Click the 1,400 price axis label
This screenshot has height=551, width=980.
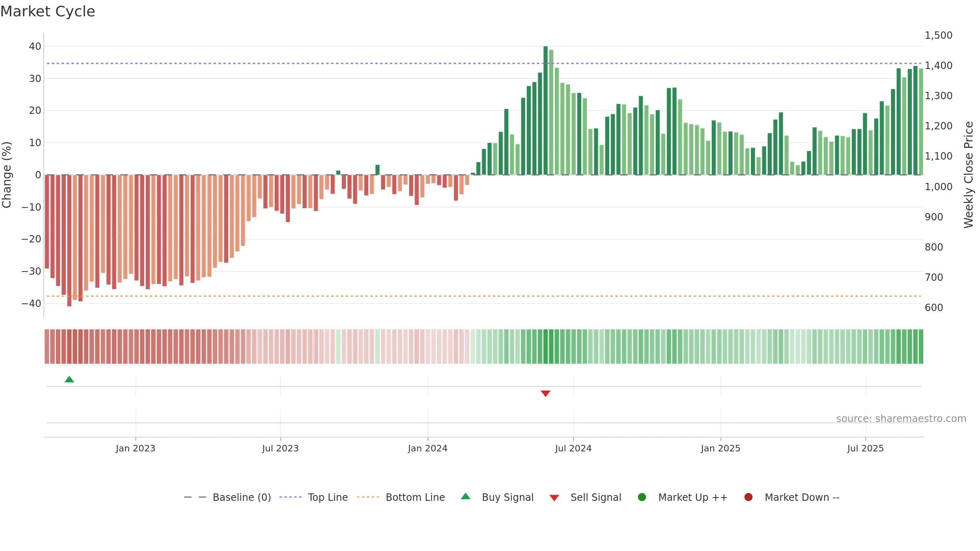[938, 66]
